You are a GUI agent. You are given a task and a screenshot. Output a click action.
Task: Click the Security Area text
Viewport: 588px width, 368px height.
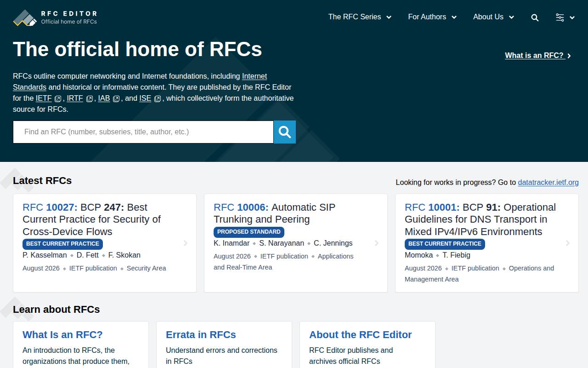point(146,268)
